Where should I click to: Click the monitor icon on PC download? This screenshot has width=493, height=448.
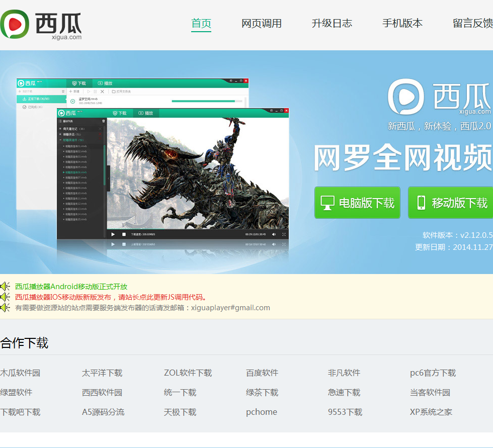[327, 203]
